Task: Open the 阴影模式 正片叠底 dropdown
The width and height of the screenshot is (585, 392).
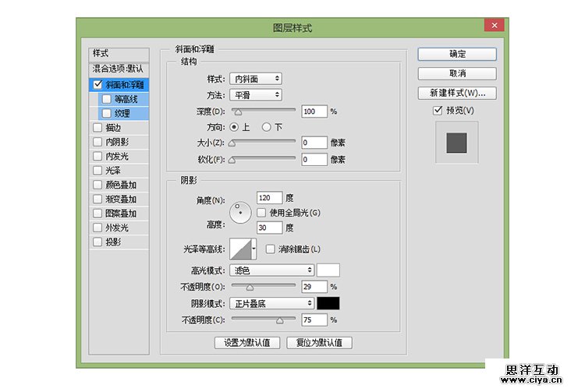Action: pos(272,303)
